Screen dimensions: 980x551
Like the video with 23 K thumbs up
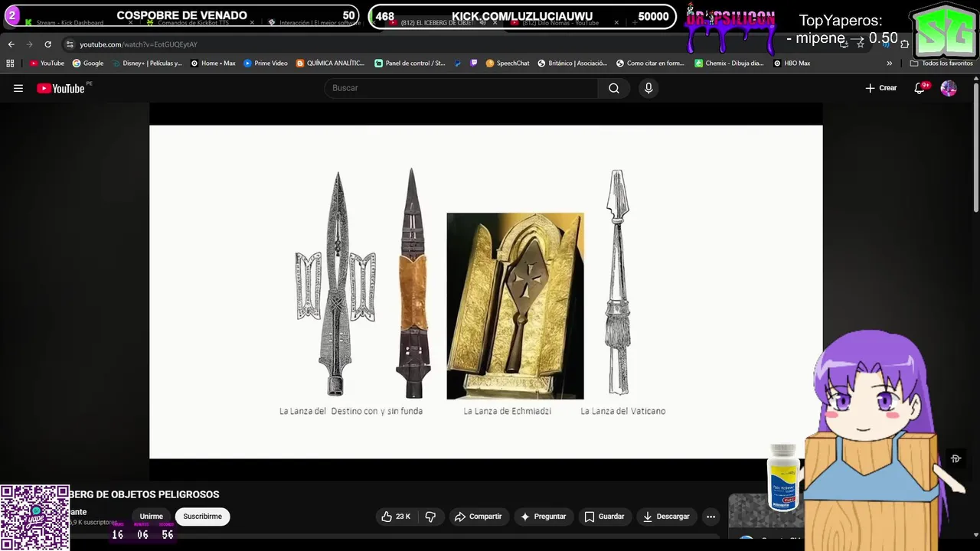(396, 517)
